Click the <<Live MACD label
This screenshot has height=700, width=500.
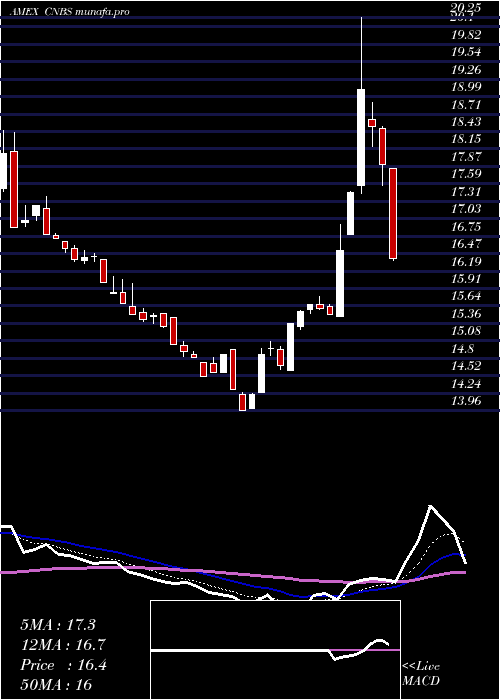(x=421, y=674)
